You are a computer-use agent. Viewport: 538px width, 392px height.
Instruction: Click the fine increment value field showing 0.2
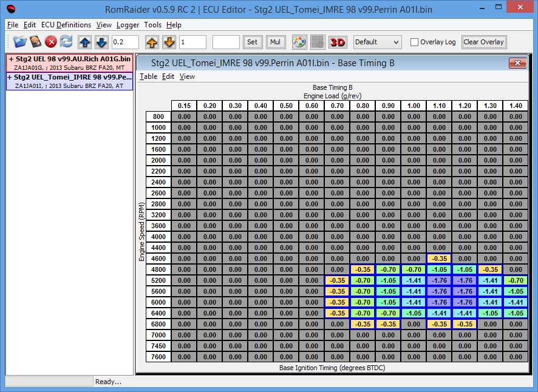pos(125,42)
